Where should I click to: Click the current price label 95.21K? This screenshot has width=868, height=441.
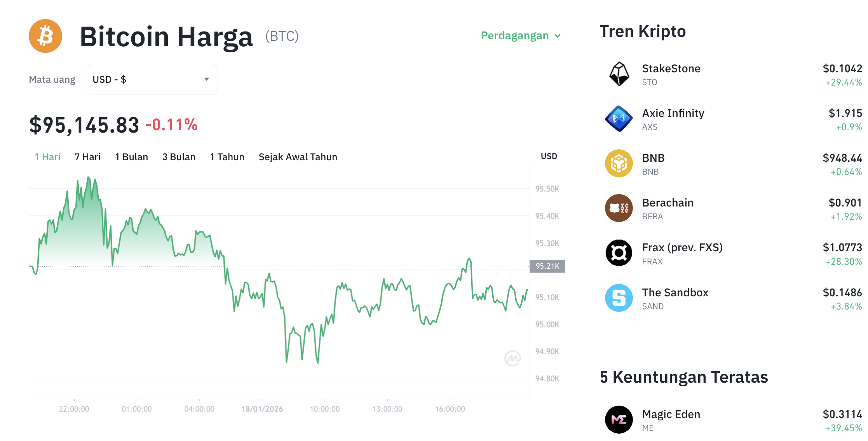[547, 266]
